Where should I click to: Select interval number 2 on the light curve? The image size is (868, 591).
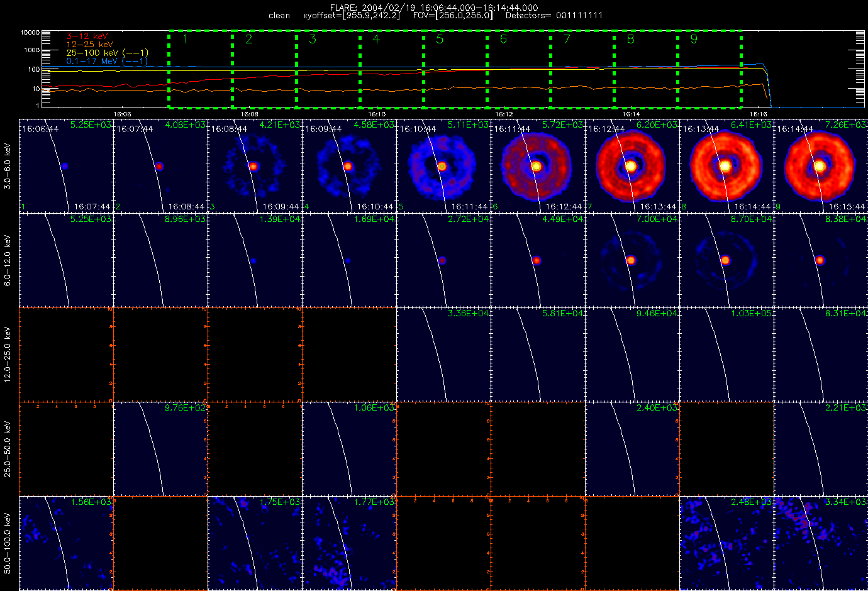click(x=249, y=39)
